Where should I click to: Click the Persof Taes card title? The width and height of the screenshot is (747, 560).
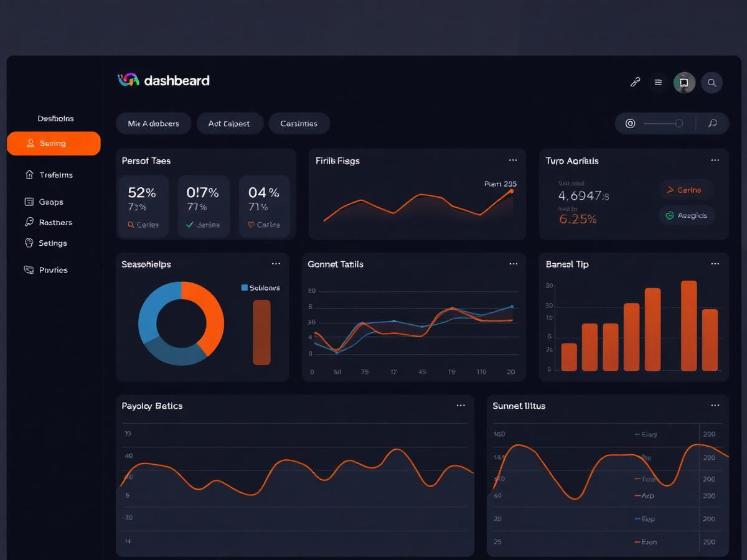click(146, 161)
